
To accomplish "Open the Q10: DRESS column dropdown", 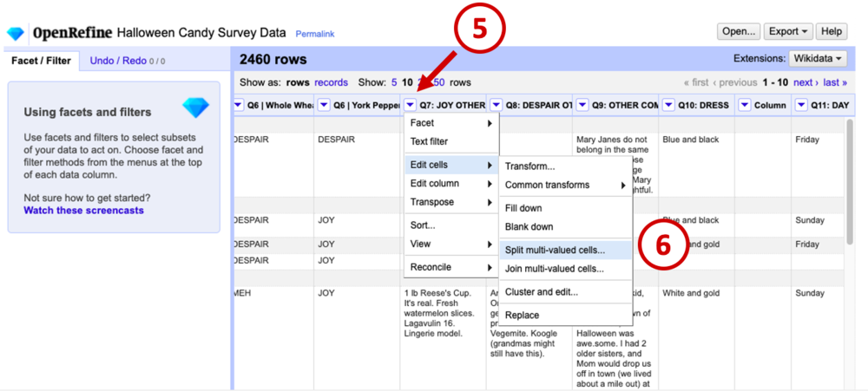I will [668, 105].
